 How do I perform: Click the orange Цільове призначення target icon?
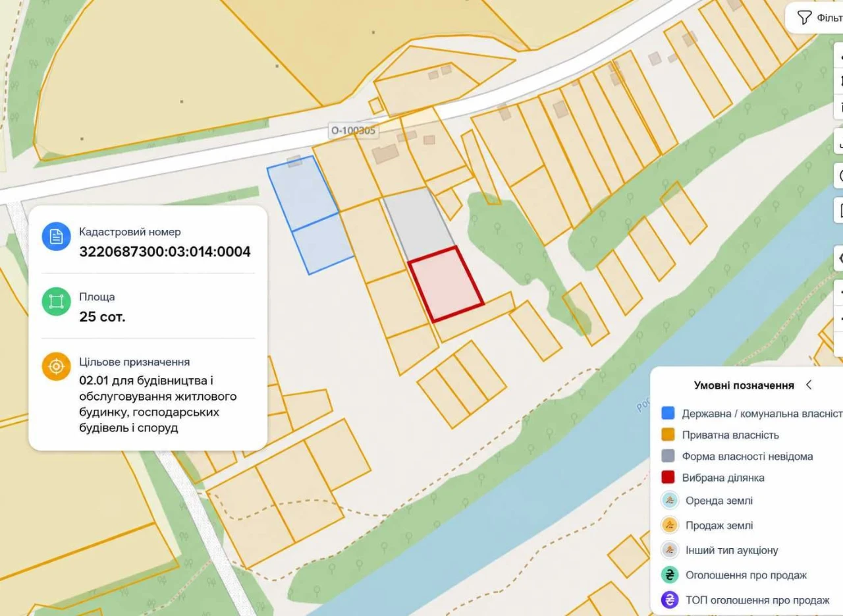tap(57, 366)
